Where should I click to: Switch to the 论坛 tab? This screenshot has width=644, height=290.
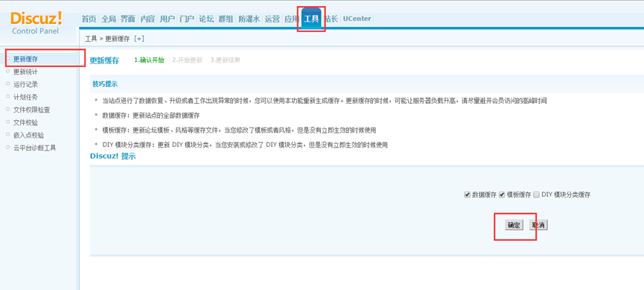[206, 19]
